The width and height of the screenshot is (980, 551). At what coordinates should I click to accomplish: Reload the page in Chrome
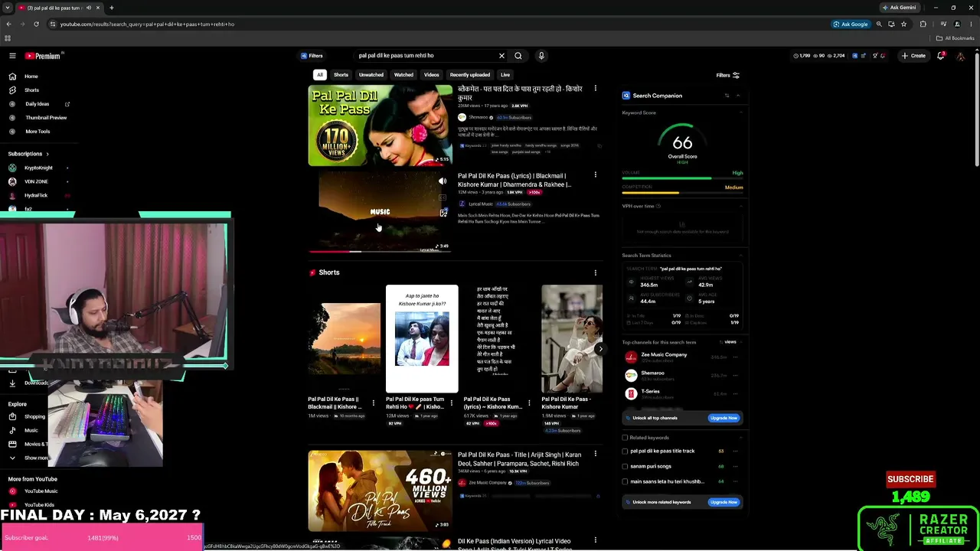(x=36, y=24)
